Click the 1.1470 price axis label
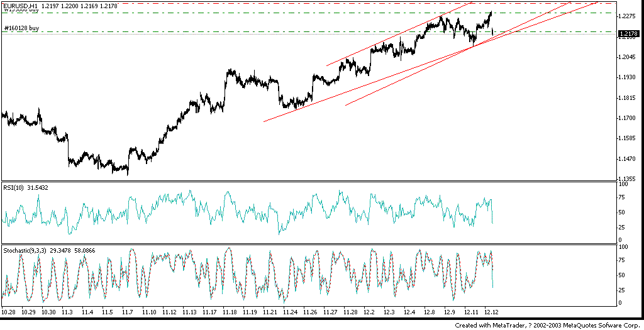The image size is (644, 330). [x=628, y=159]
